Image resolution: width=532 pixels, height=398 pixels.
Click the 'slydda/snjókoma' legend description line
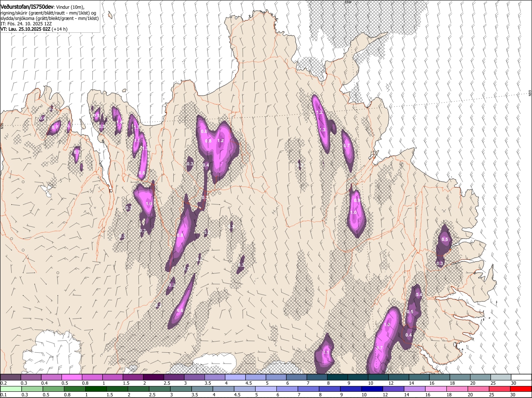(x=49, y=18)
